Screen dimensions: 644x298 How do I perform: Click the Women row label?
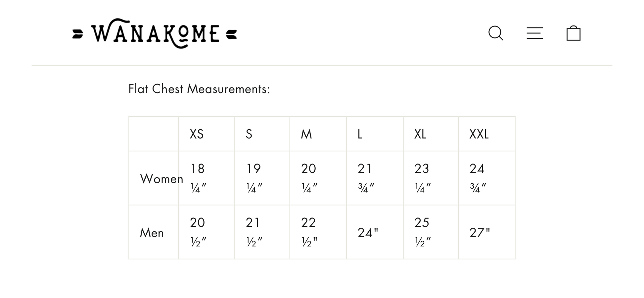click(161, 179)
